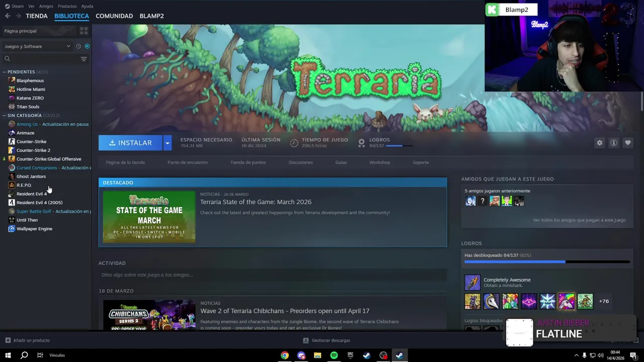This screenshot has height=362, width=644.
Task: Open Tienda de puntos link
Action: [248, 162]
